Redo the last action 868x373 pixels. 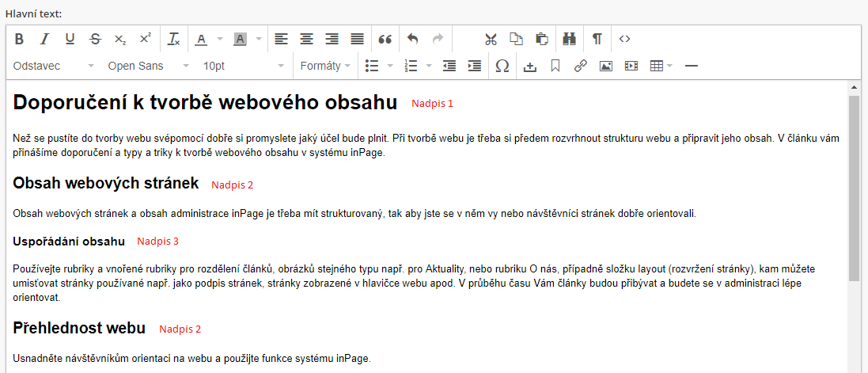tap(438, 39)
